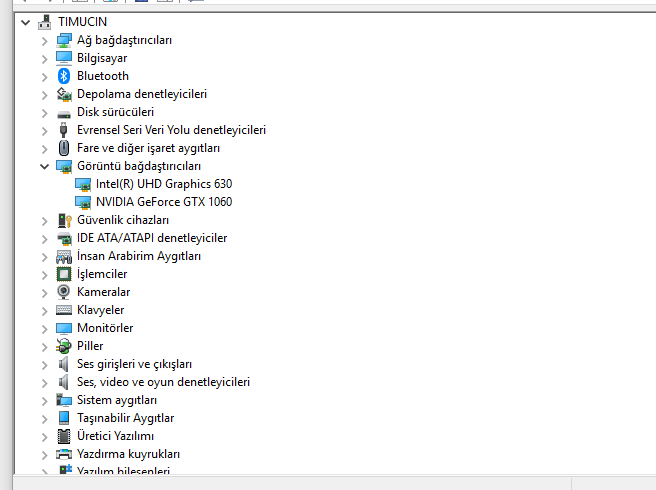This screenshot has width=656, height=490.
Task: Expand the Üretici Yazılımı chevron
Action: (44, 437)
